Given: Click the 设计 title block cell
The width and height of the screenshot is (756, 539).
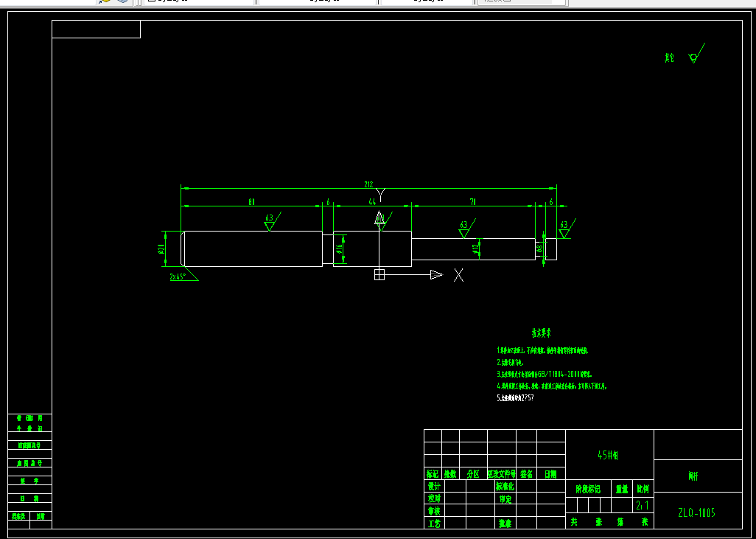Looking at the screenshot, I should [x=434, y=486].
